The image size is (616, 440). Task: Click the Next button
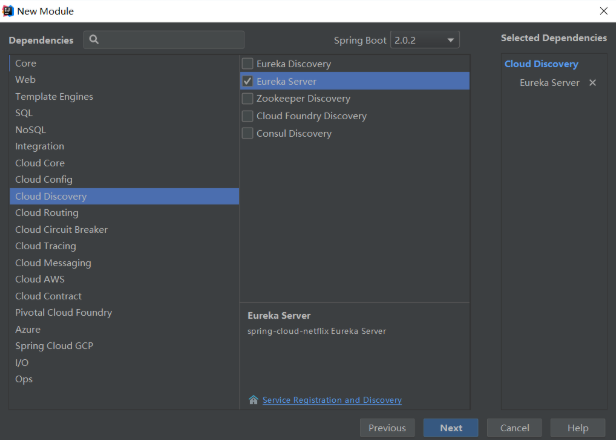point(451,428)
